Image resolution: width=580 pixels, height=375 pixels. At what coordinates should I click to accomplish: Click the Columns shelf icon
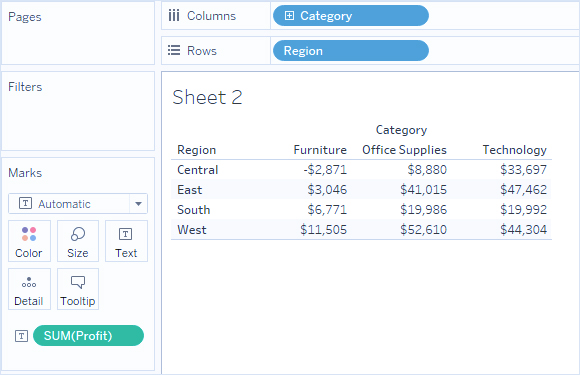[174, 16]
